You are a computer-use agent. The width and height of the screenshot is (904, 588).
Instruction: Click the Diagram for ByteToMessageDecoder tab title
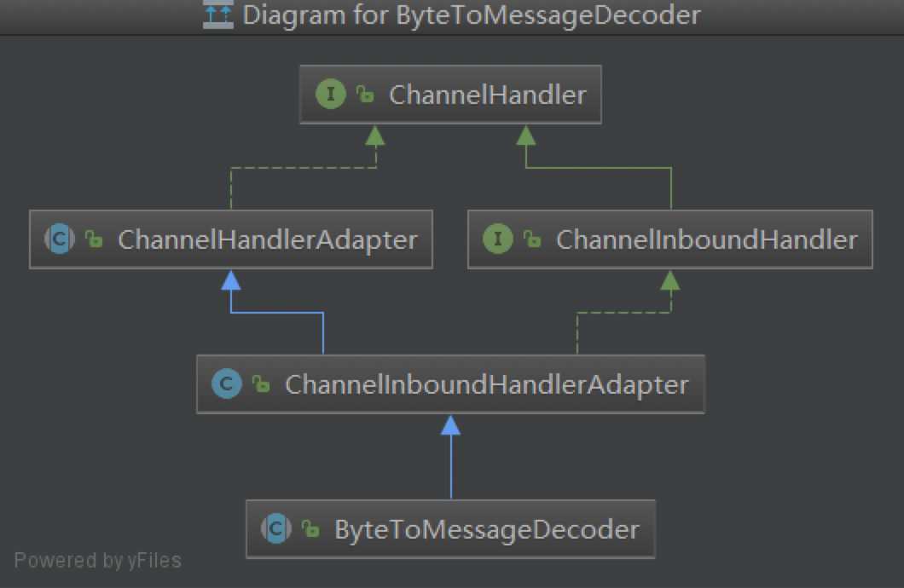(x=472, y=15)
